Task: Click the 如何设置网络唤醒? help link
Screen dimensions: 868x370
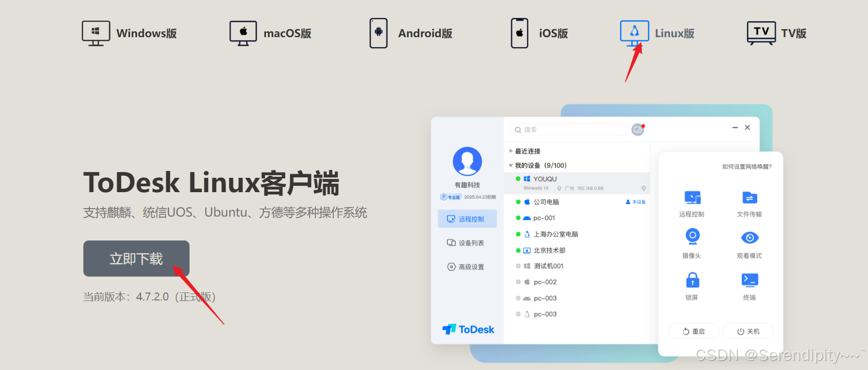Action: click(746, 167)
